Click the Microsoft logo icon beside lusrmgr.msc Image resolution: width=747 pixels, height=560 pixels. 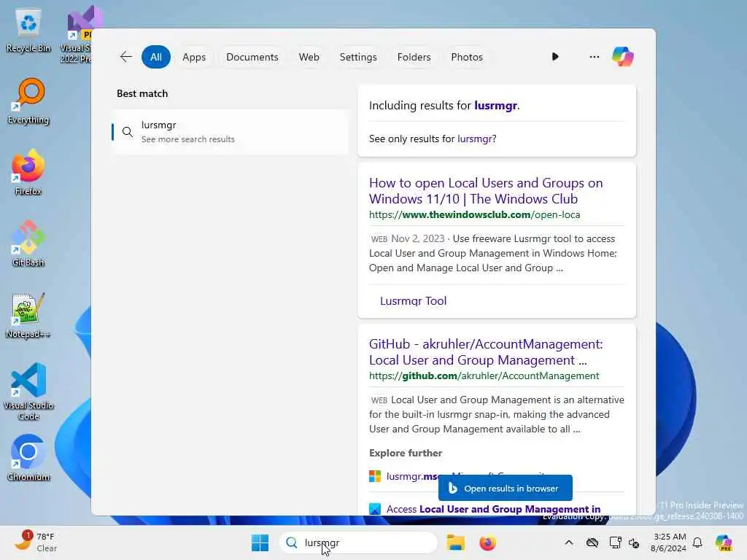click(x=375, y=476)
